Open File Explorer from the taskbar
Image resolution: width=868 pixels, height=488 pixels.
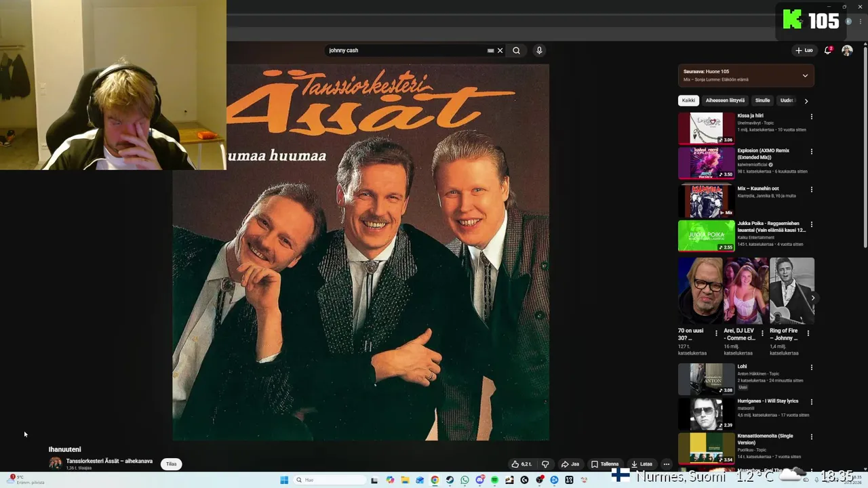coord(405,480)
